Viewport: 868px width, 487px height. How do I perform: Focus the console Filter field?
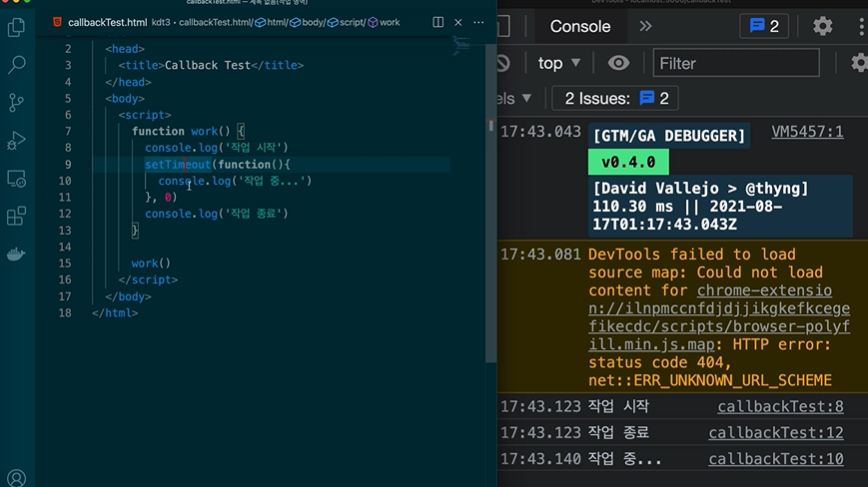click(x=736, y=63)
